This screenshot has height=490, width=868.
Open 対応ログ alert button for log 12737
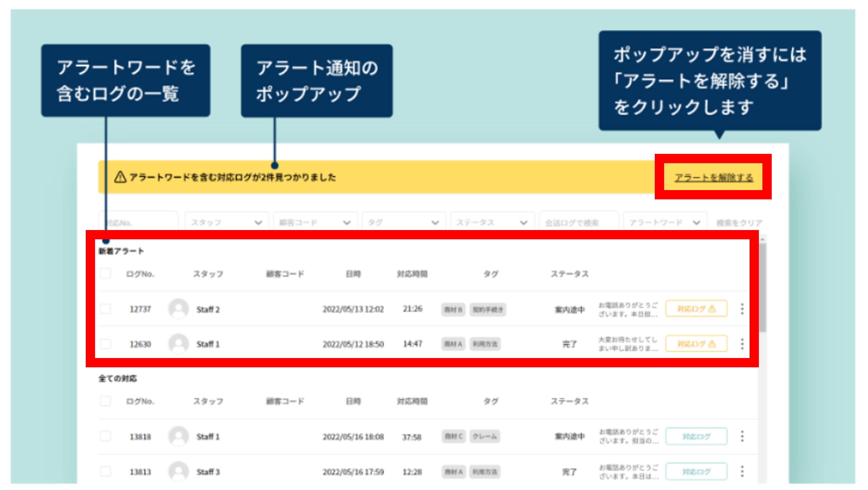point(696,309)
